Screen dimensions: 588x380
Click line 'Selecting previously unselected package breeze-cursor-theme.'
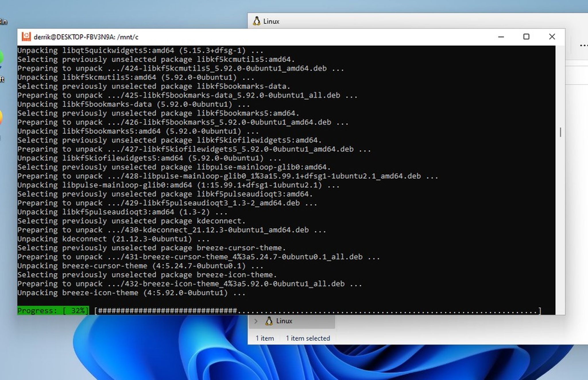pyautogui.click(x=152, y=248)
